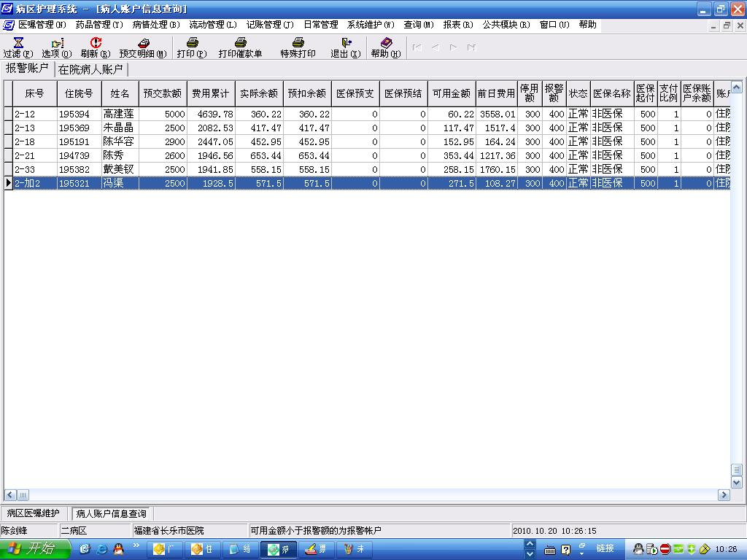This screenshot has height=560, width=747.
Task: Sort by 可用金额 column header
Action: (452, 93)
